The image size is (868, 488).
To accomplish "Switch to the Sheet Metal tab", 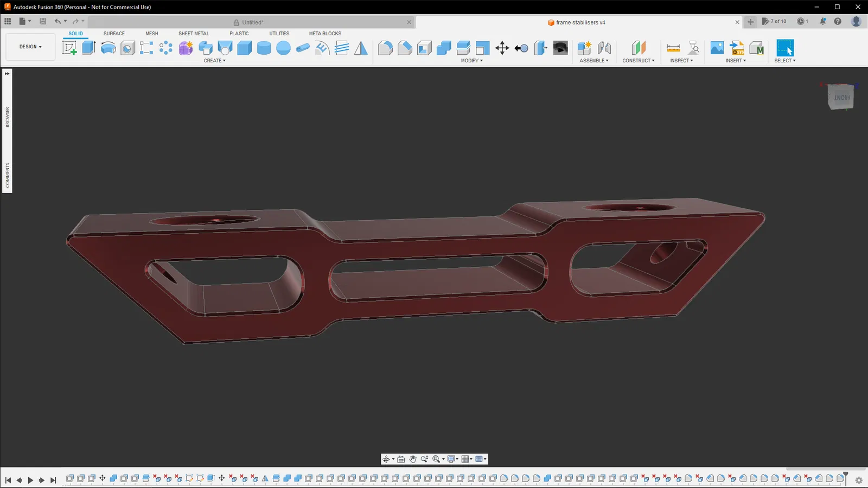I will pyautogui.click(x=194, y=34).
